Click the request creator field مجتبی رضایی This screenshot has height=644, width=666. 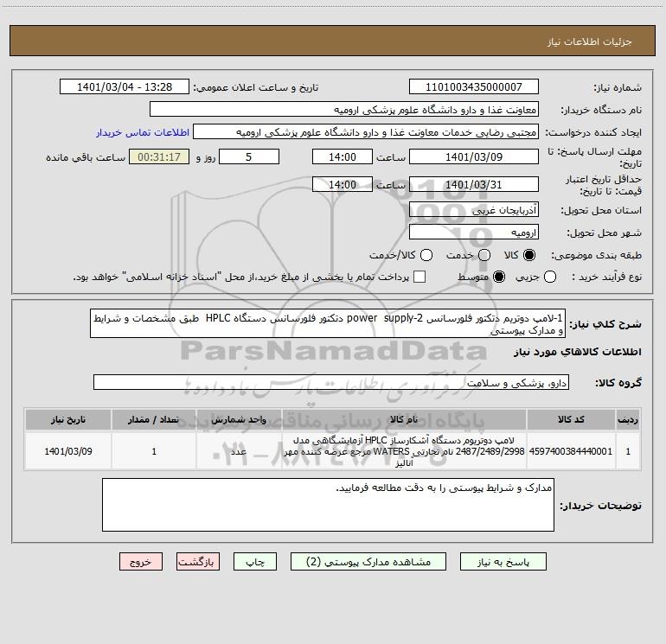coord(366,132)
